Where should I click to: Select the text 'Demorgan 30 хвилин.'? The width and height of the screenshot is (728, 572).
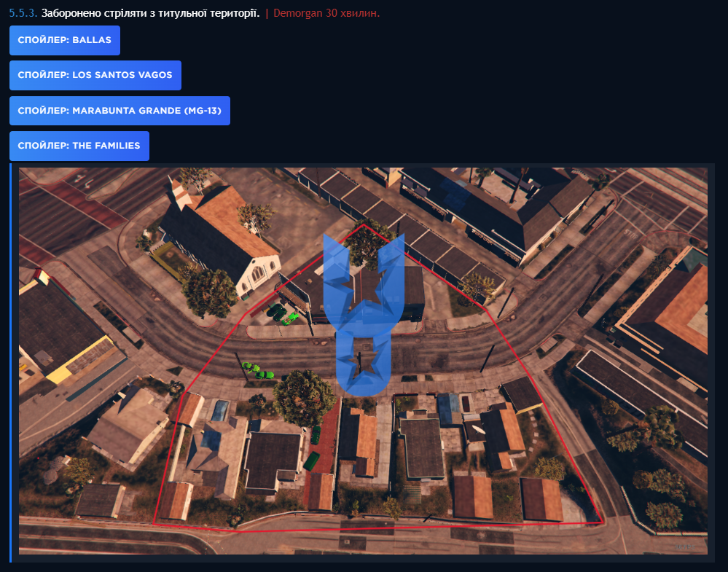[x=326, y=13]
